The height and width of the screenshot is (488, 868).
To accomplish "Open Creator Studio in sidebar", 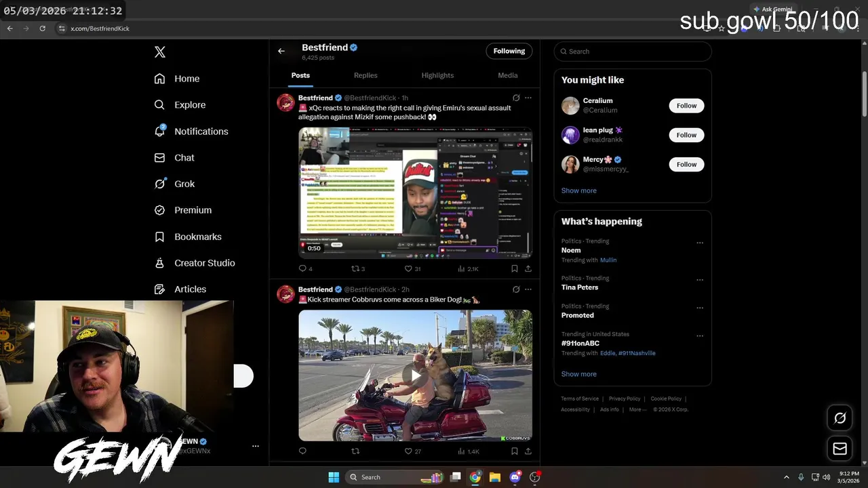I will tap(195, 263).
